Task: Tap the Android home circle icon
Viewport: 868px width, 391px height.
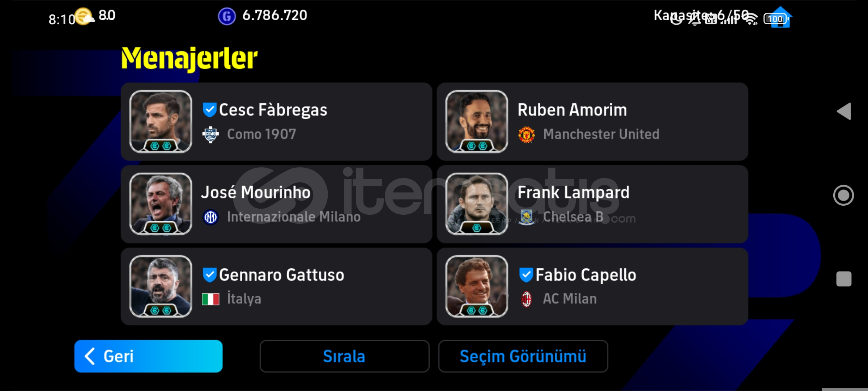Action: pos(843,195)
